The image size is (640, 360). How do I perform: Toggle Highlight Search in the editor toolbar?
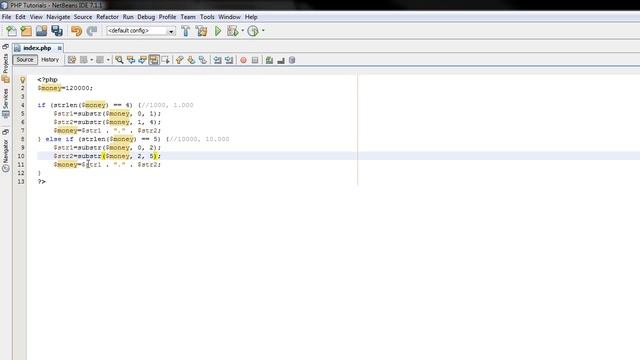pyautogui.click(x=153, y=60)
